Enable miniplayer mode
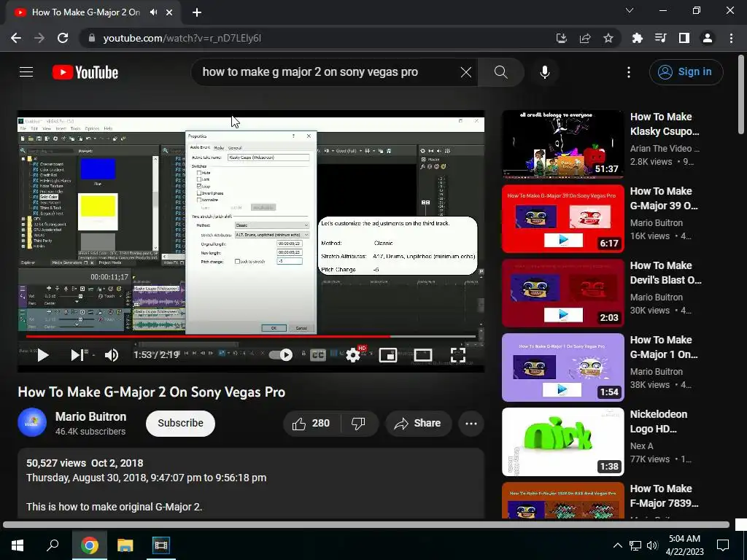Viewport: 747px width, 560px height. (388, 355)
